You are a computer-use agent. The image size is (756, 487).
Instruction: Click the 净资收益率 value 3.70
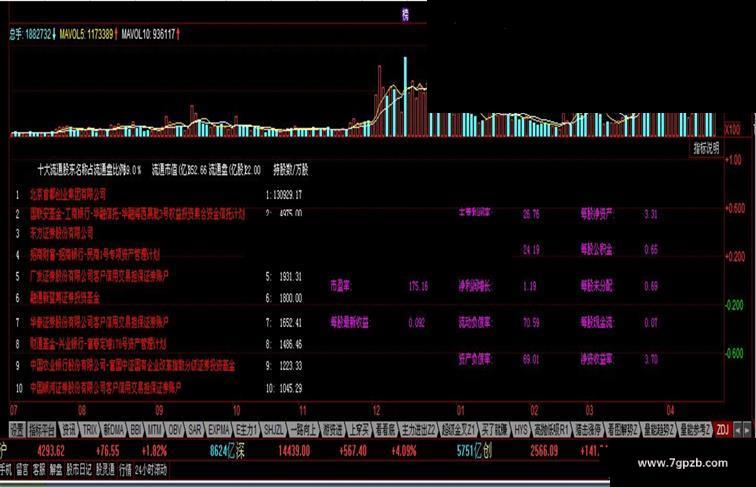(651, 359)
